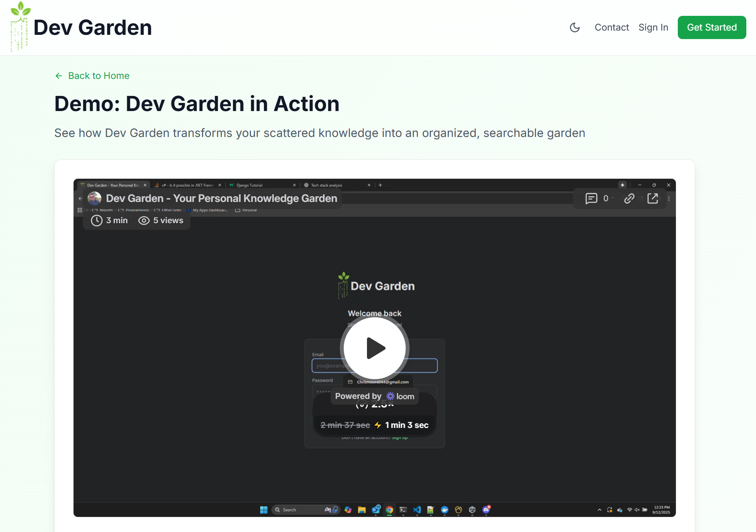Follow the Back to Home link
756x532 pixels.
[99, 76]
